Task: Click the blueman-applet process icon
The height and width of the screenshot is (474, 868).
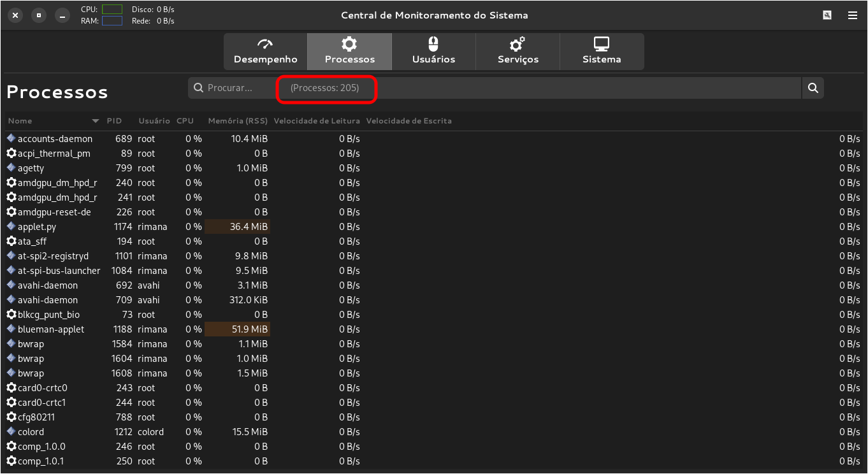Action: click(x=11, y=329)
